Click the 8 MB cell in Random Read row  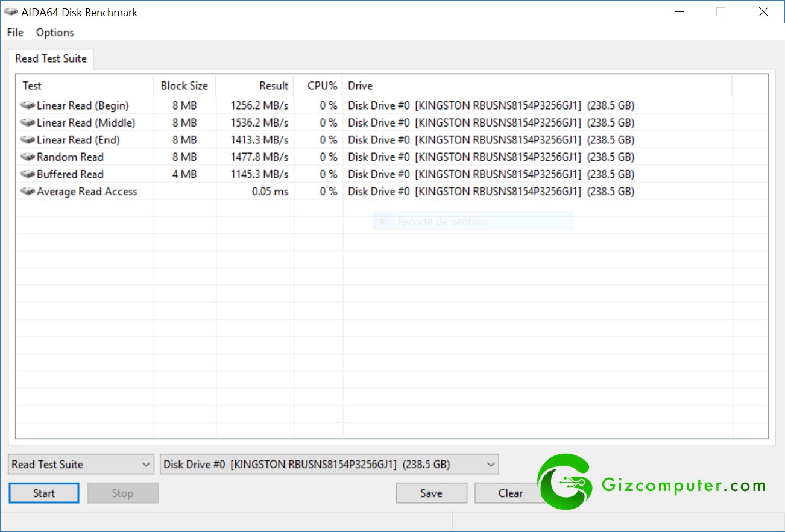(184, 157)
